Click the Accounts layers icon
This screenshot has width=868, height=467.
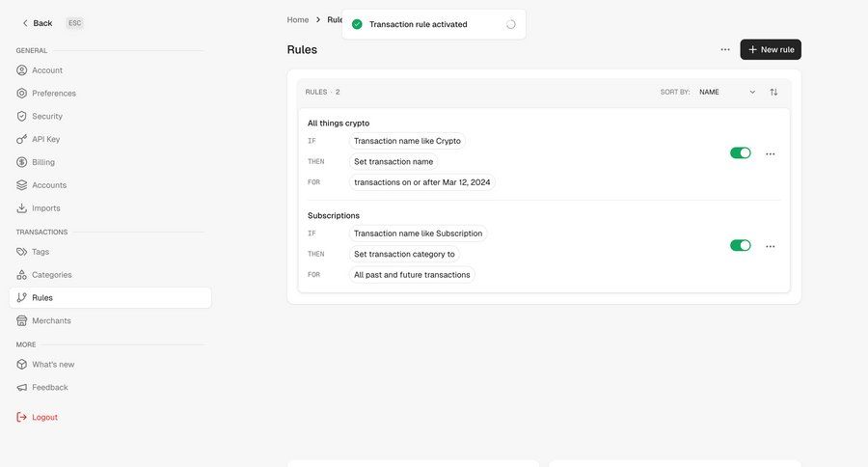21,185
